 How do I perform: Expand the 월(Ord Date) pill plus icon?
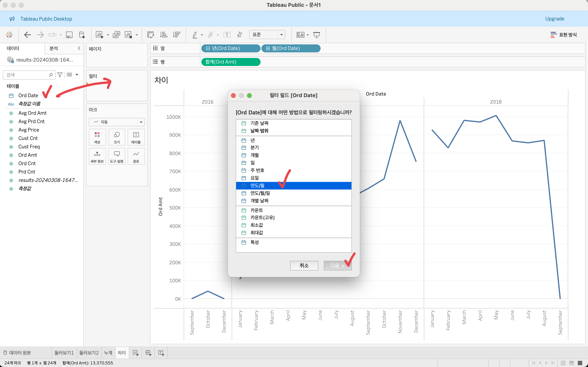tap(268, 48)
